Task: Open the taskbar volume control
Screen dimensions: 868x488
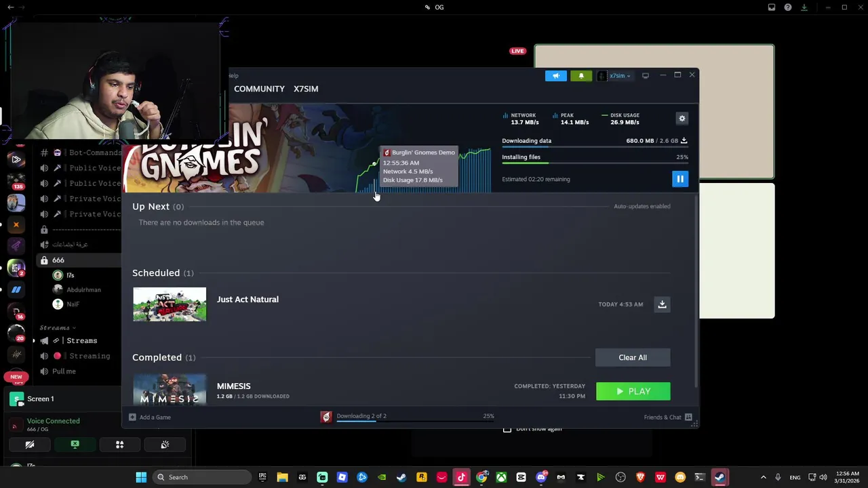Action: click(824, 477)
